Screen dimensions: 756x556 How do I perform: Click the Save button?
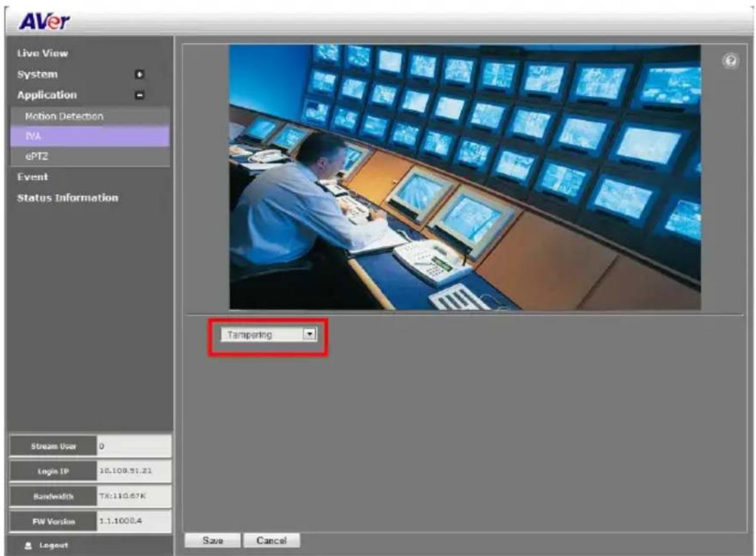[x=213, y=540]
